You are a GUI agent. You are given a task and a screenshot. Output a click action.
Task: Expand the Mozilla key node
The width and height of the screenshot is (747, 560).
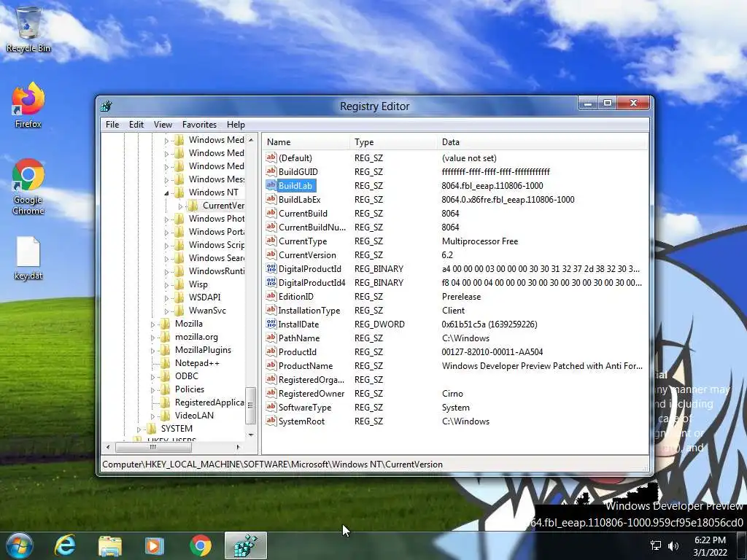pos(152,324)
